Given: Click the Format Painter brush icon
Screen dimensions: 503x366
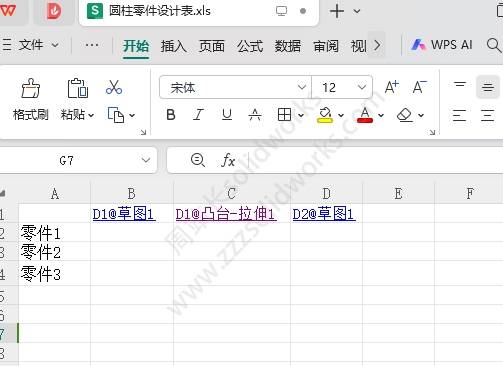Looking at the screenshot, I should [31, 88].
